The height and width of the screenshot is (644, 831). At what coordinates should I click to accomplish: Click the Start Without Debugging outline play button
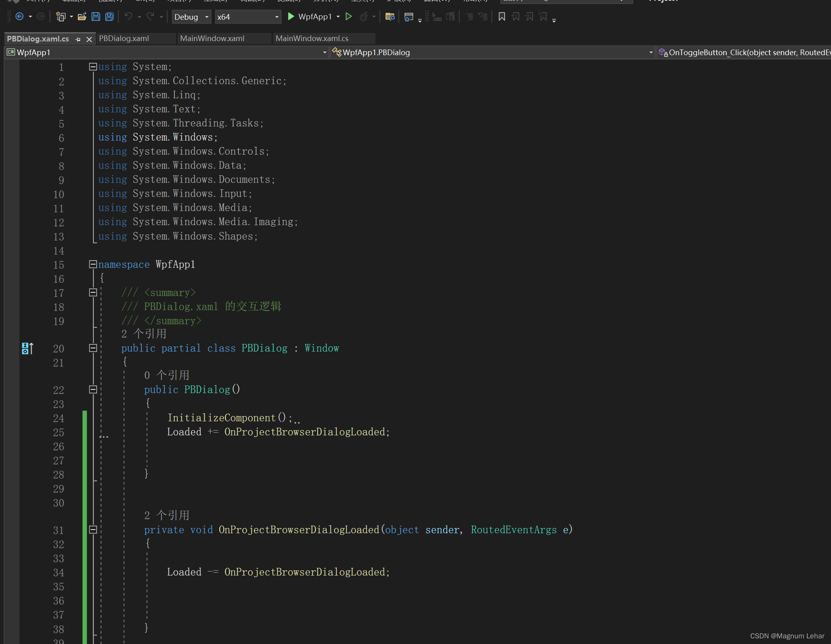349,17
